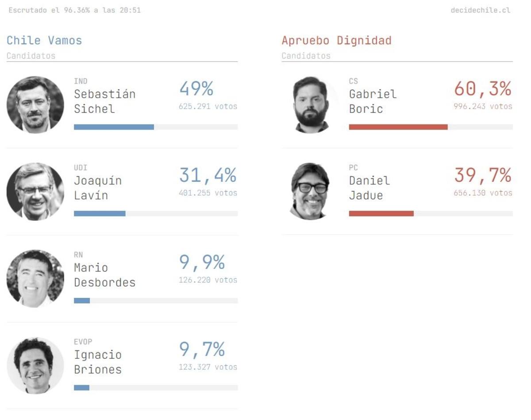
Task: Click the Escrutado 96.36% status text
Action: (x=74, y=10)
